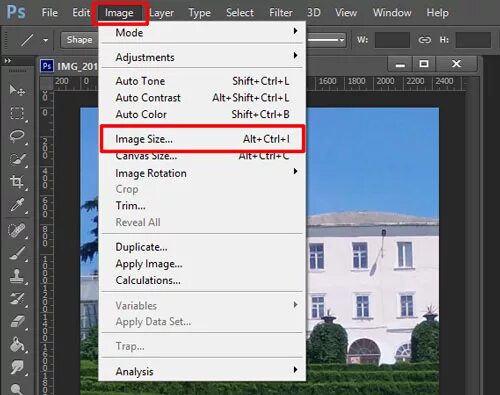Choose Duplicate...

point(202,247)
